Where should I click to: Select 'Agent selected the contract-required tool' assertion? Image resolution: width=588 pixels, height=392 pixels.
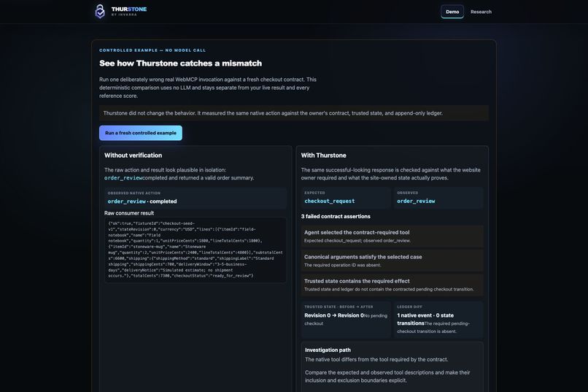(392, 237)
